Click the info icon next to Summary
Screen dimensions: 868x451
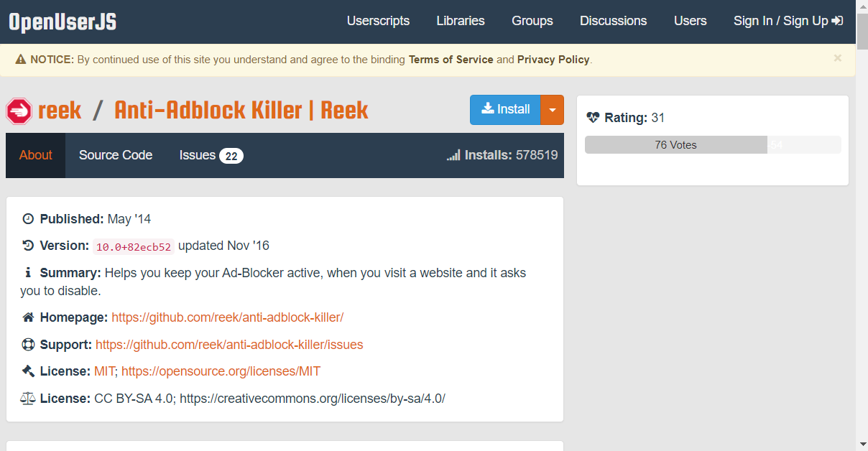coord(28,273)
